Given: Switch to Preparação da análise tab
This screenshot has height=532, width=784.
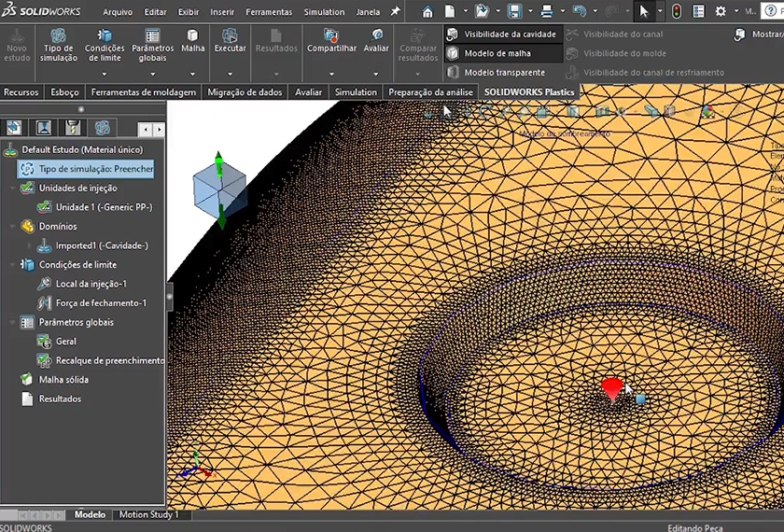Looking at the screenshot, I should [430, 92].
